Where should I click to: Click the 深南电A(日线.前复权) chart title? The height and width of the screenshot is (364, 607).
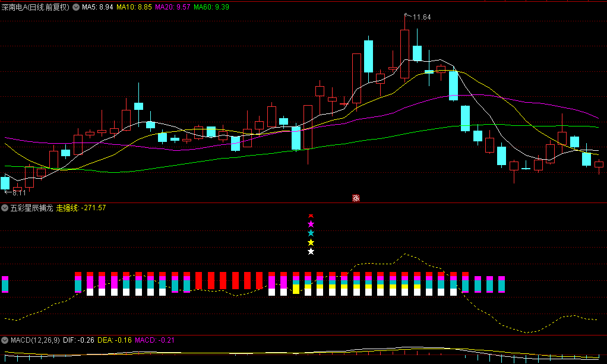(35, 7)
